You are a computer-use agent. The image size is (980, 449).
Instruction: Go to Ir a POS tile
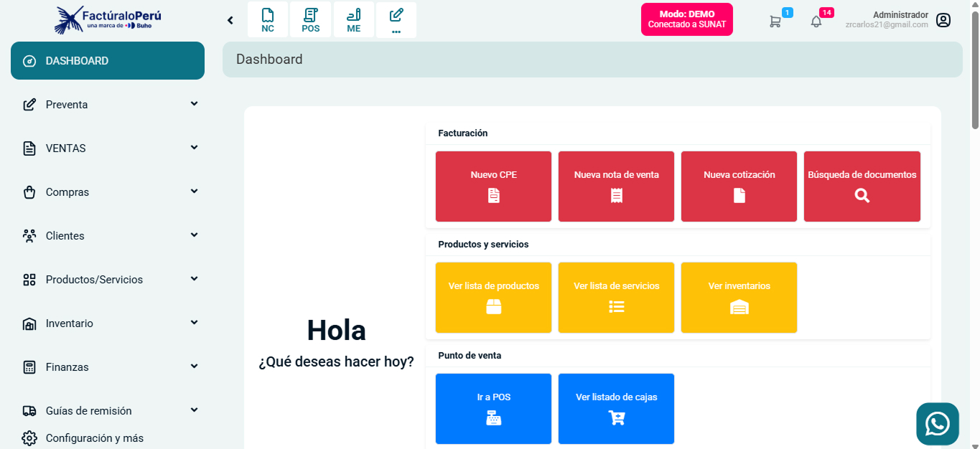pos(493,408)
